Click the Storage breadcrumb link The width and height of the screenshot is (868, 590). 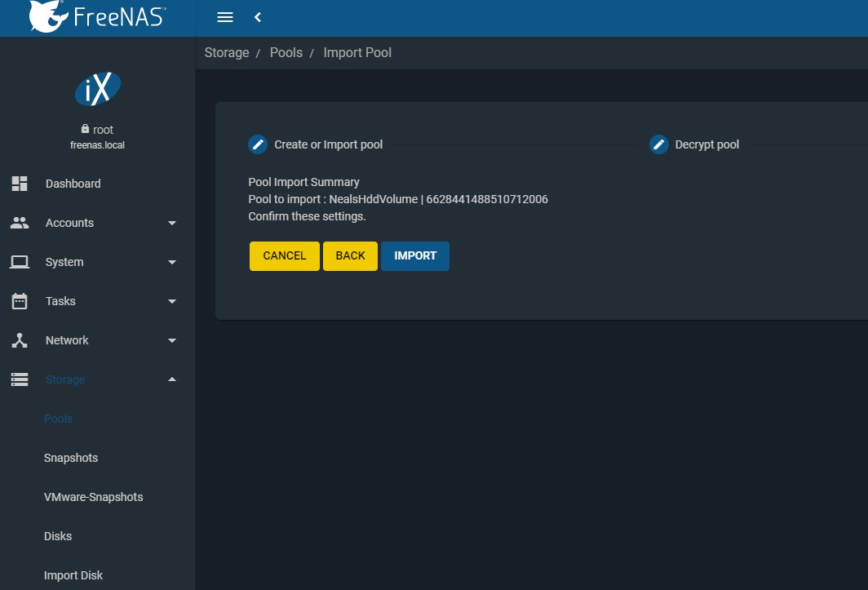point(227,52)
